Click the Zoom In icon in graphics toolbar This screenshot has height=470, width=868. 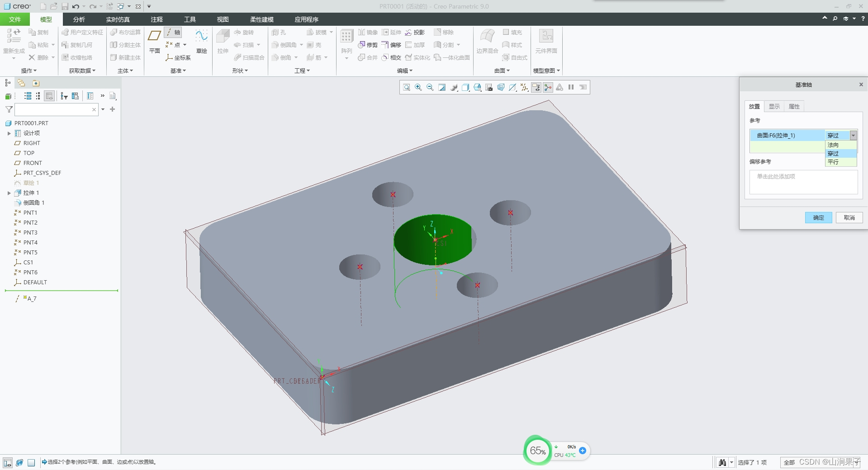[x=418, y=87]
